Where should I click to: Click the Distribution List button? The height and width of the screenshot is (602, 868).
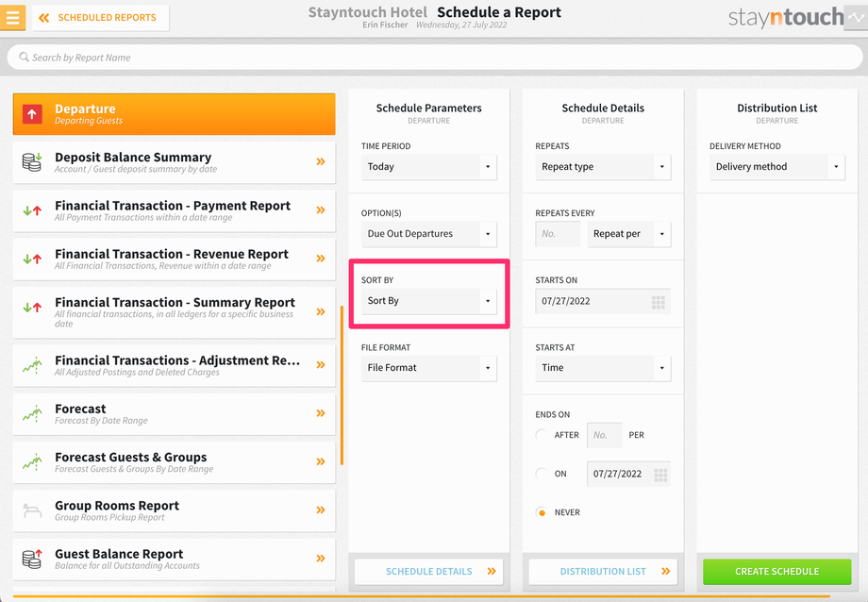point(603,572)
